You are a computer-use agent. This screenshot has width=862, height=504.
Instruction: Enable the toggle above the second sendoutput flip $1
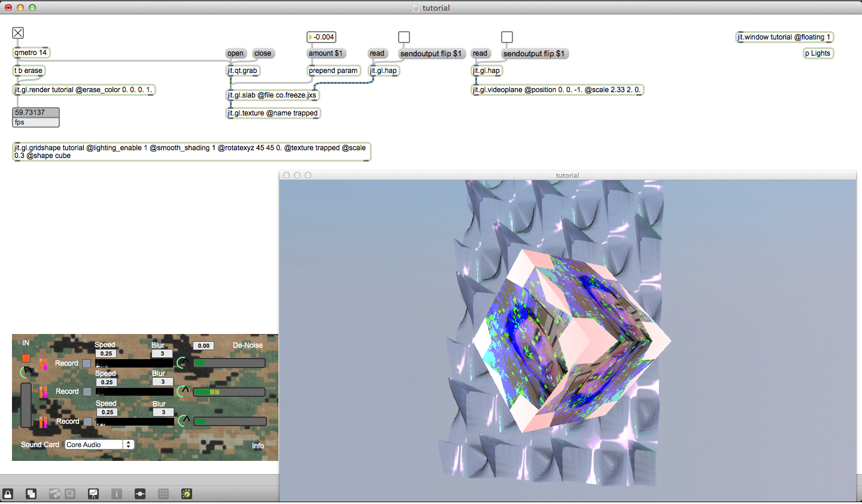pyautogui.click(x=507, y=37)
